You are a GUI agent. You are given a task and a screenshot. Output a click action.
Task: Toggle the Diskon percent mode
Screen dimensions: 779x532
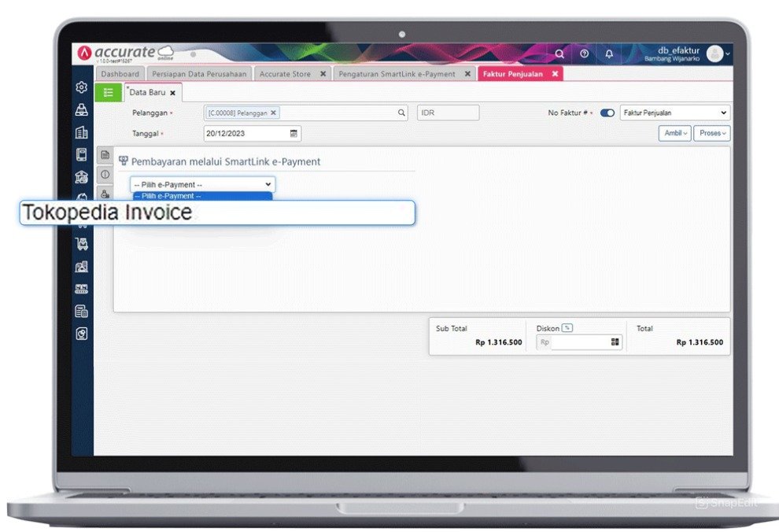pyautogui.click(x=567, y=328)
